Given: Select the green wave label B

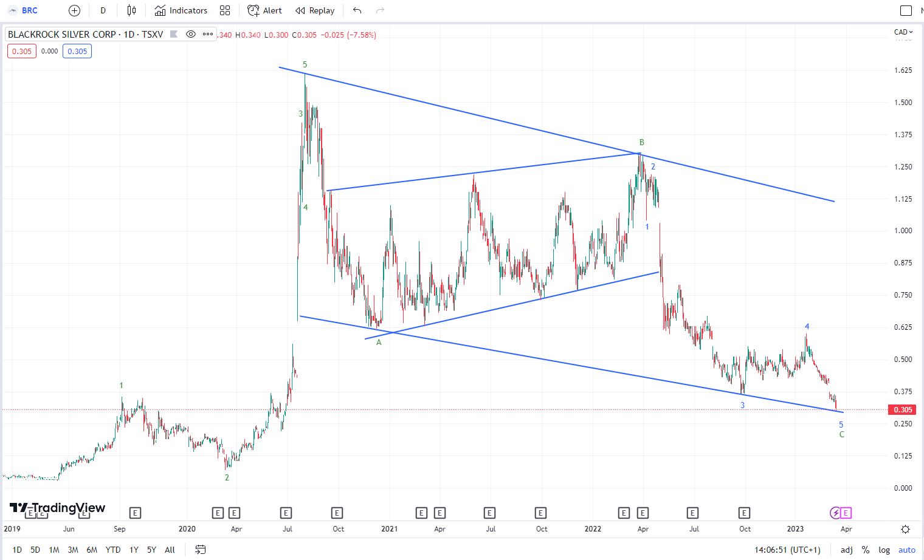Looking at the screenshot, I should pyautogui.click(x=642, y=143).
